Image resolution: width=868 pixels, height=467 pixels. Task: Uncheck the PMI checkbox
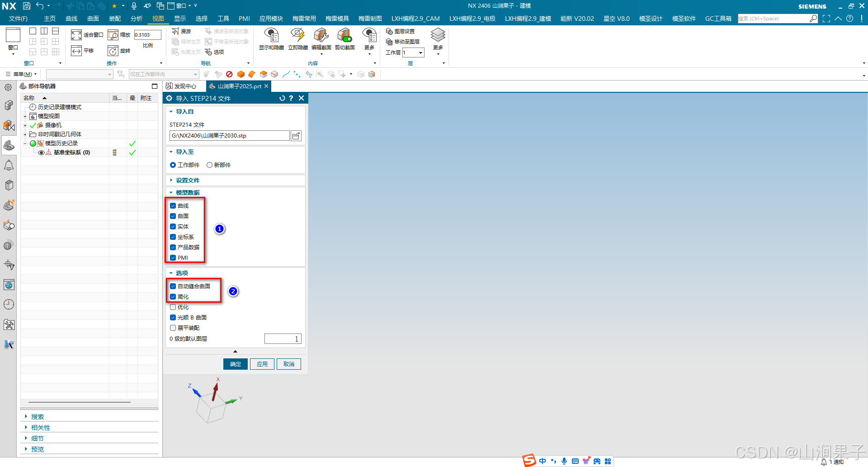(x=173, y=258)
